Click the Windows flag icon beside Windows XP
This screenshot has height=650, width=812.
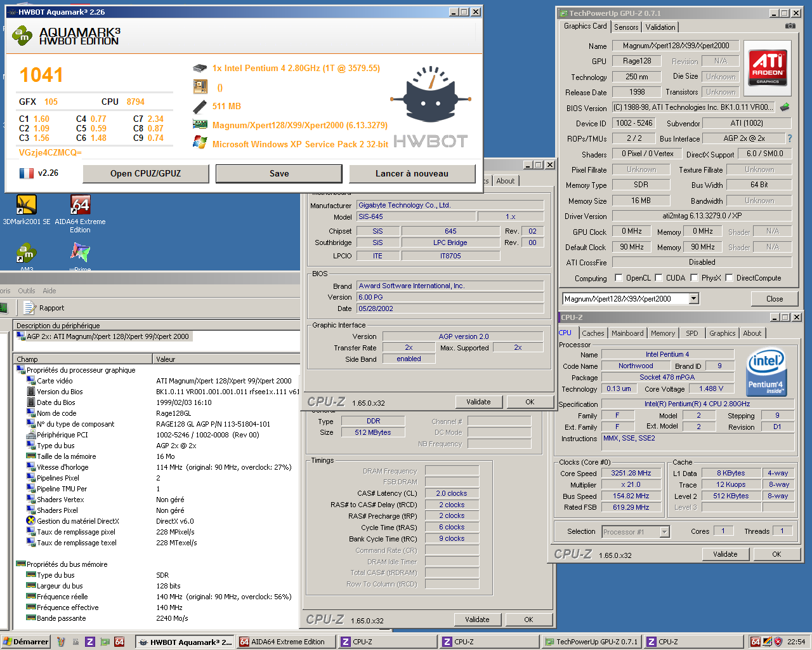pos(200,142)
